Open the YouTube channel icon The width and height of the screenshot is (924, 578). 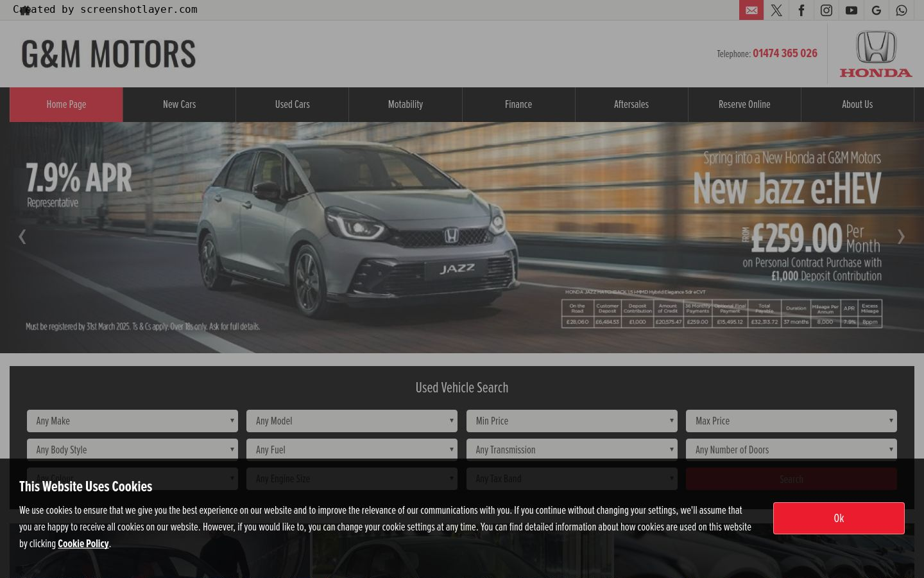851,10
